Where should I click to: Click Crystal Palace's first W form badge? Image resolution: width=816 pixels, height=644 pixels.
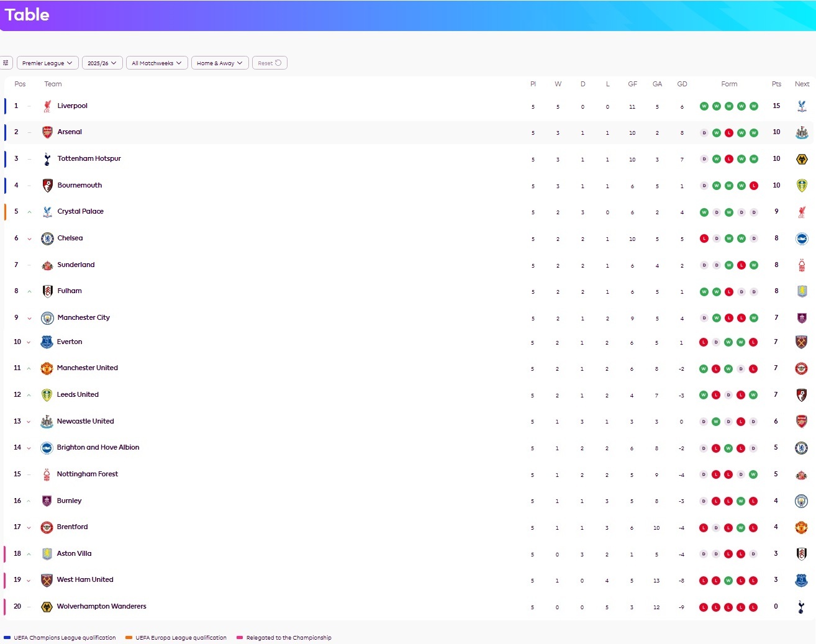[704, 212]
